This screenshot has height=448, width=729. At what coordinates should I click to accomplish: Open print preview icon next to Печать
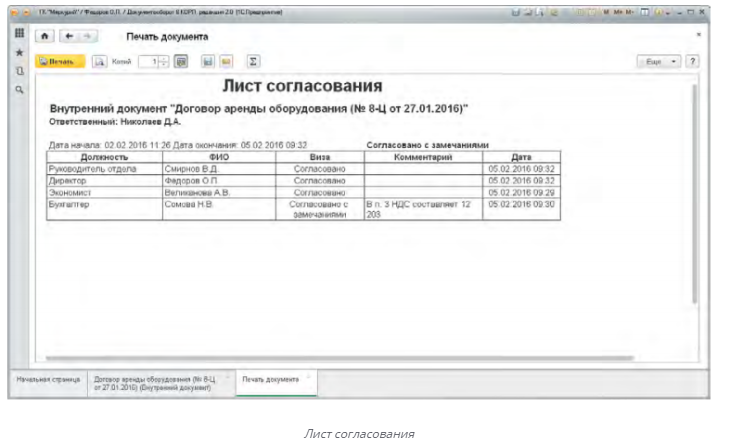(x=98, y=62)
